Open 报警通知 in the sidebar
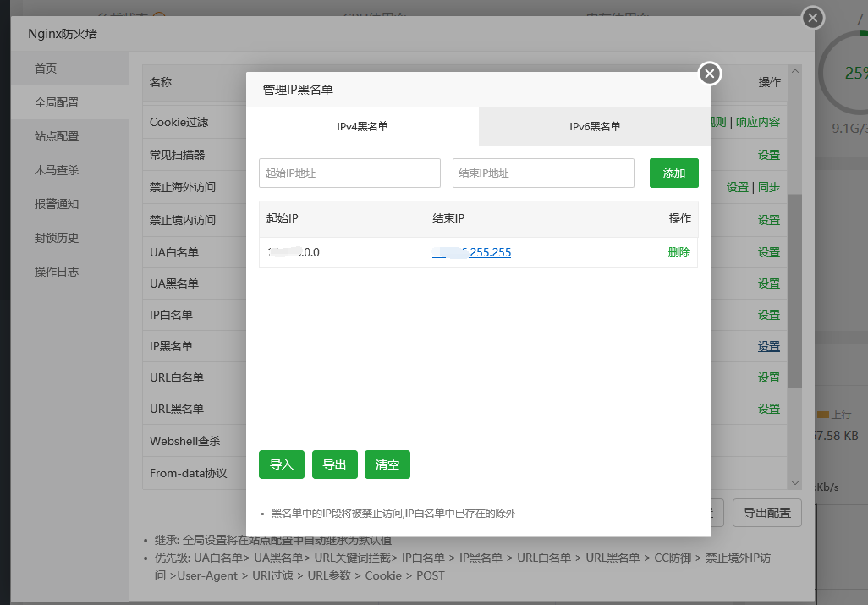 pos(70,204)
